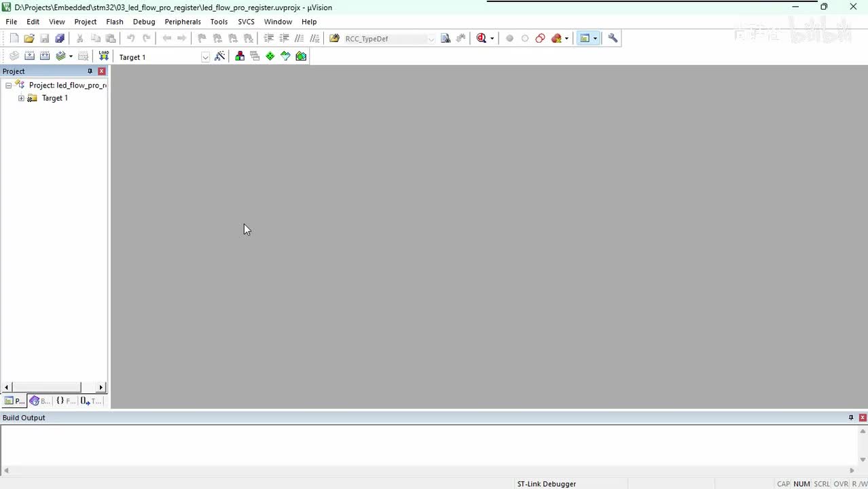The image size is (868, 489).
Task: Close the Project panel
Action: 101,71
